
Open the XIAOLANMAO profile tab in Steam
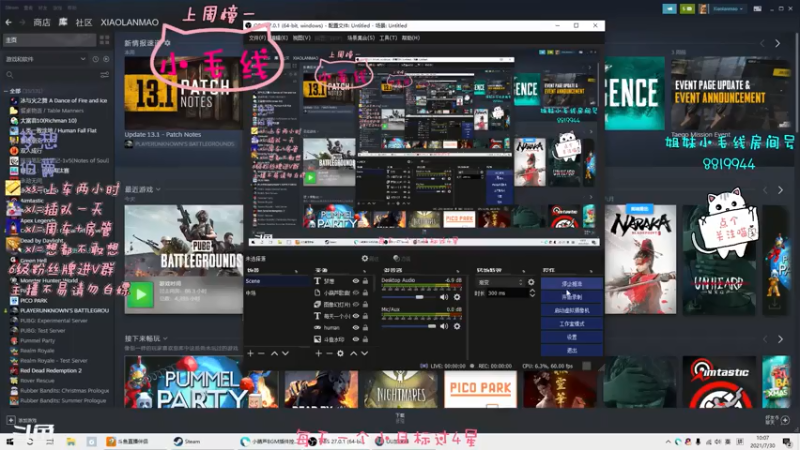[x=130, y=22]
